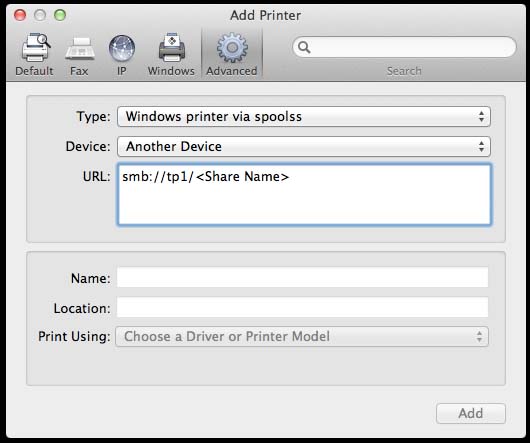This screenshot has height=443, width=530.
Task: Click into the Location field
Action: tap(303, 307)
